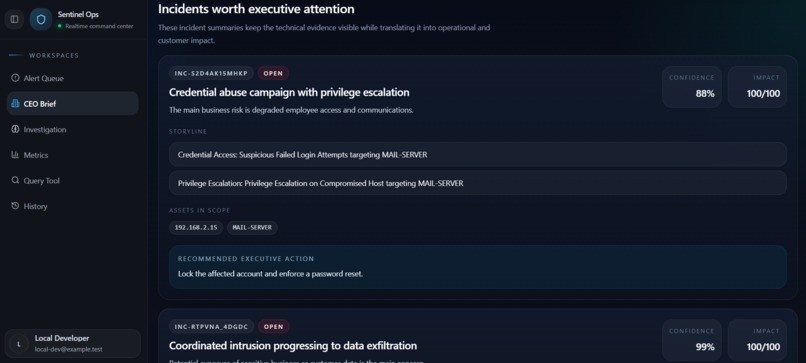This screenshot has height=363, width=806.
Task: Select the 192.168.2.15 asset chip
Action: coord(196,228)
